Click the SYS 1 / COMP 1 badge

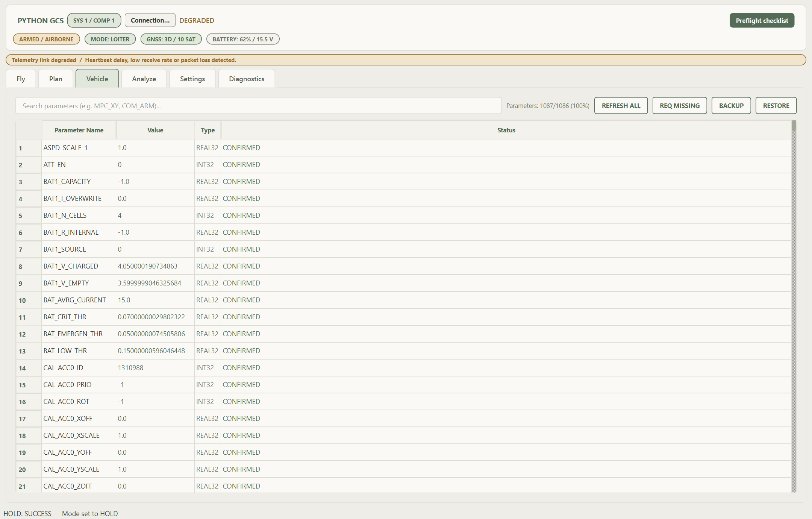94,20
